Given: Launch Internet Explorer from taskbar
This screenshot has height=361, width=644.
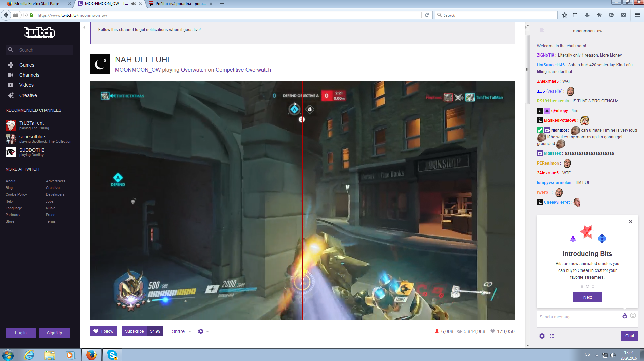Looking at the screenshot, I should coord(29,355).
